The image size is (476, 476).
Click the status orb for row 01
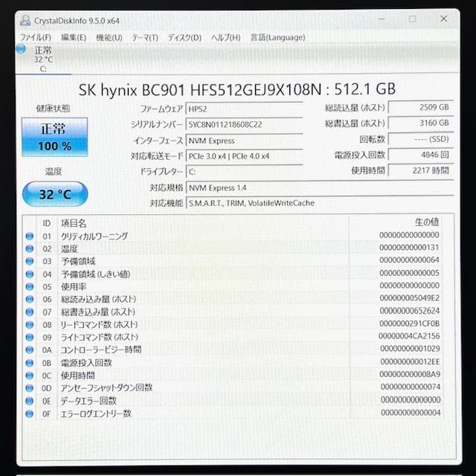(x=30, y=236)
